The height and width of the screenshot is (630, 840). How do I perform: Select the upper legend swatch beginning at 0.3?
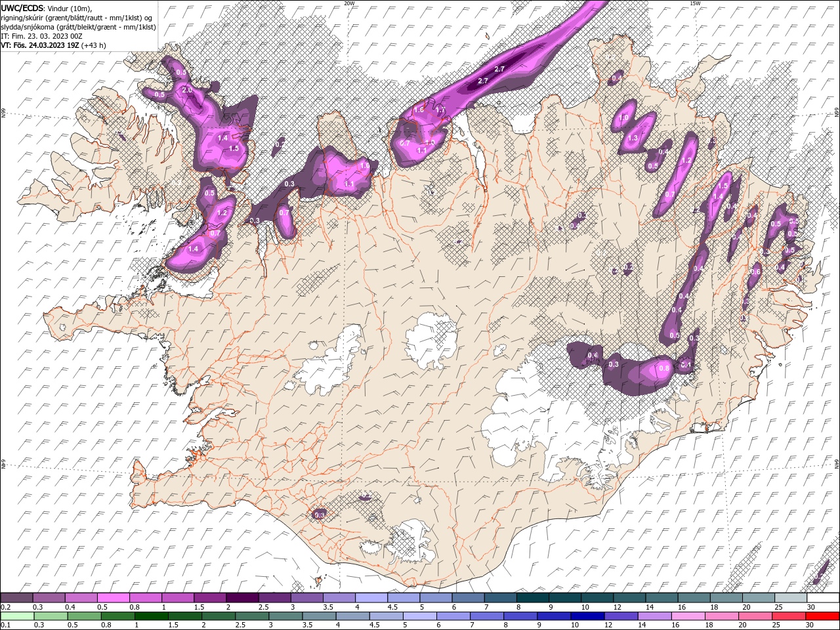49,597
